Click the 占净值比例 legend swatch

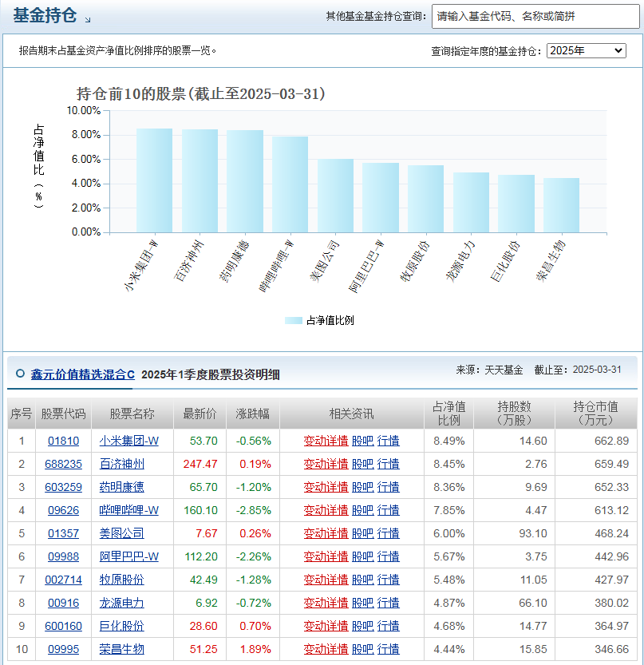(x=294, y=321)
